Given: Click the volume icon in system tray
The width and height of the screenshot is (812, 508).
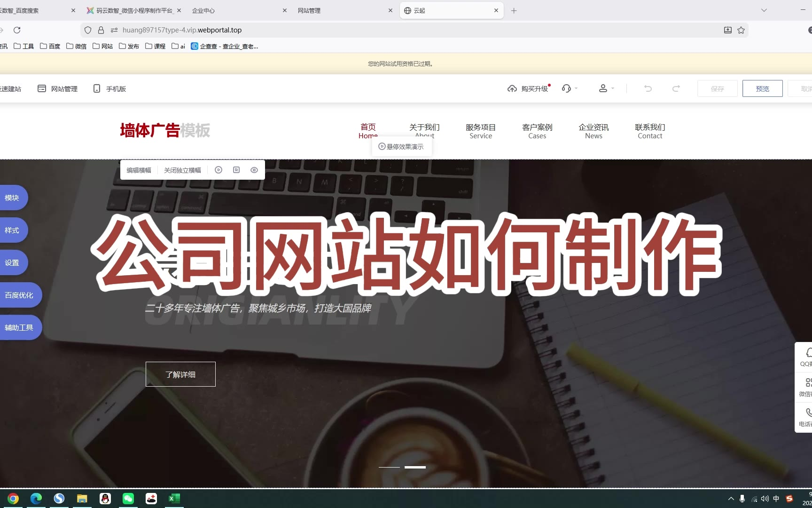Looking at the screenshot, I should coord(765,499).
